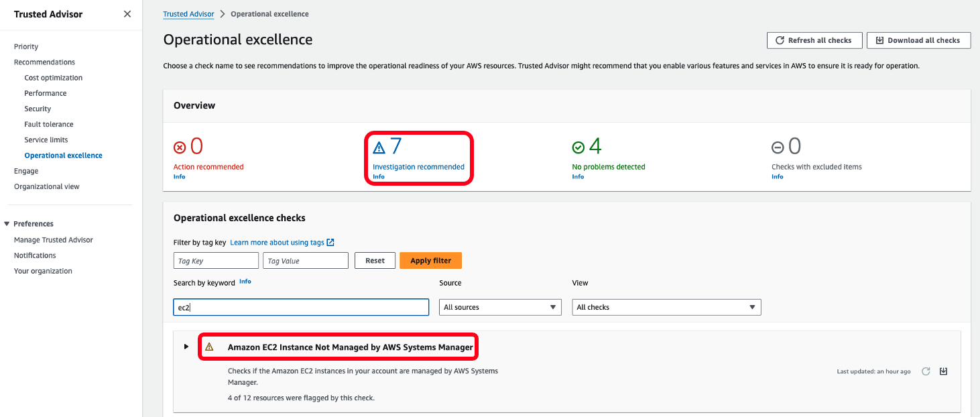Click the Trusted Advisor breadcrumb link
The height and width of the screenshot is (417, 980).
pos(189,14)
